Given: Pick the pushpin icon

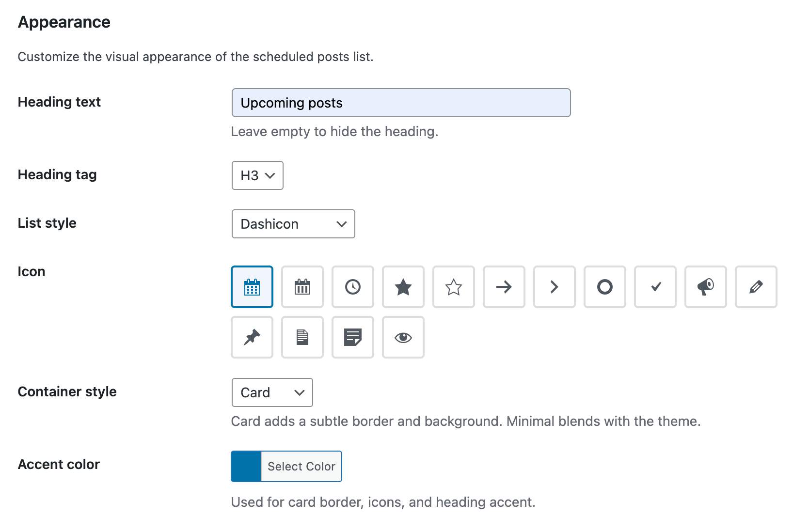Looking at the screenshot, I should pos(252,337).
